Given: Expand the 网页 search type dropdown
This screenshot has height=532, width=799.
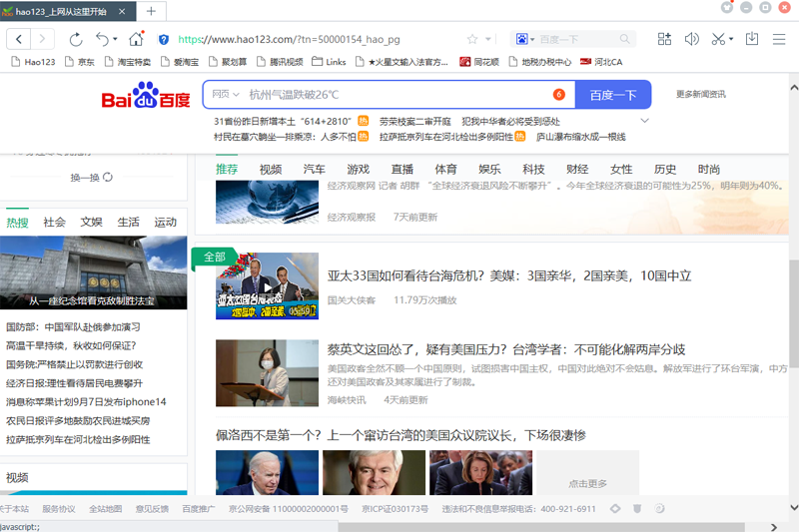Looking at the screenshot, I should [x=225, y=95].
